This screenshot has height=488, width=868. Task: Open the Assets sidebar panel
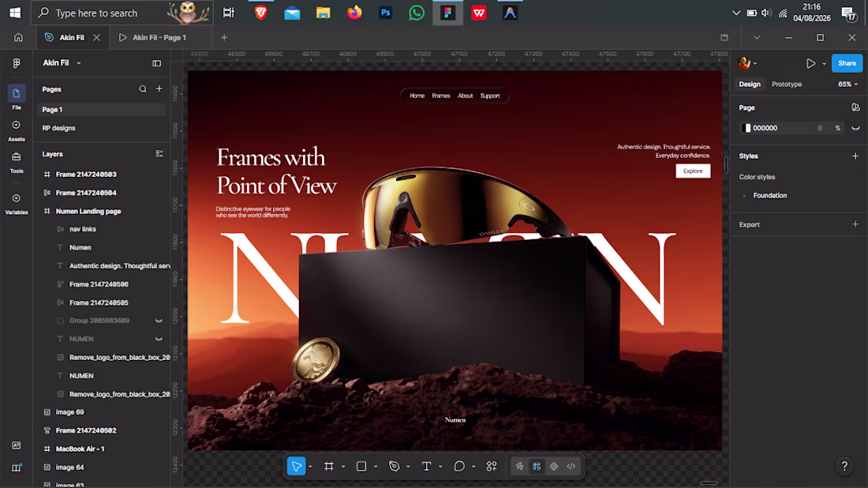[17, 130]
